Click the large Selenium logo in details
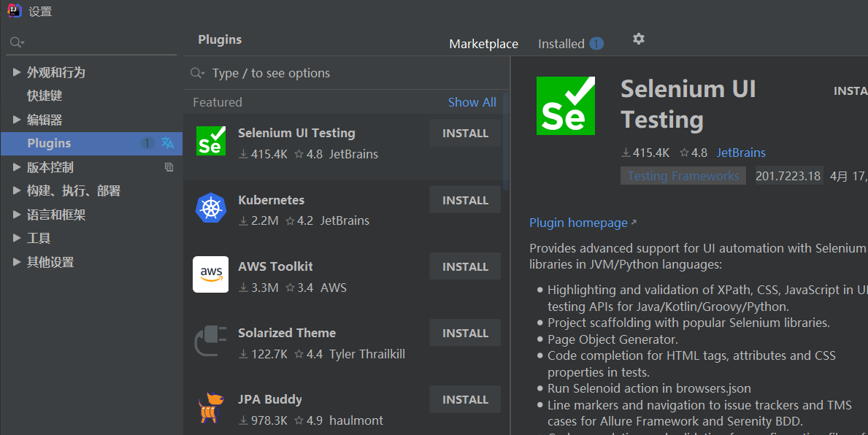Image resolution: width=868 pixels, height=435 pixels. 565,106
